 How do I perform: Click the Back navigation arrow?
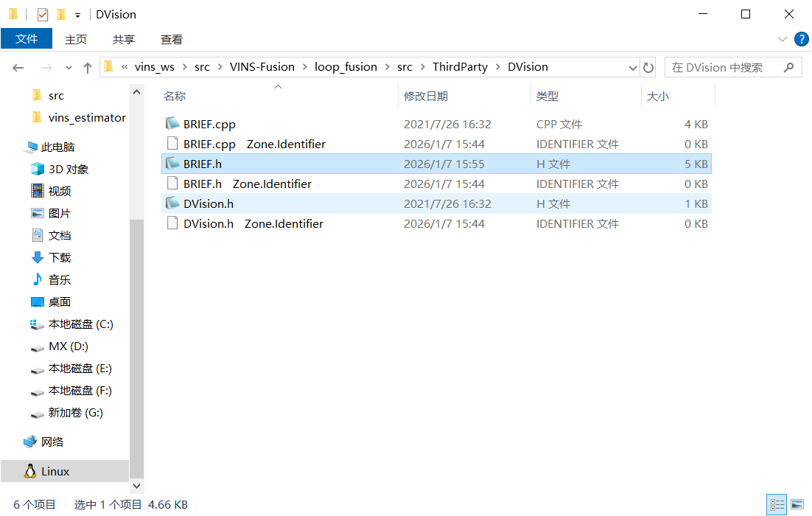[x=18, y=68]
